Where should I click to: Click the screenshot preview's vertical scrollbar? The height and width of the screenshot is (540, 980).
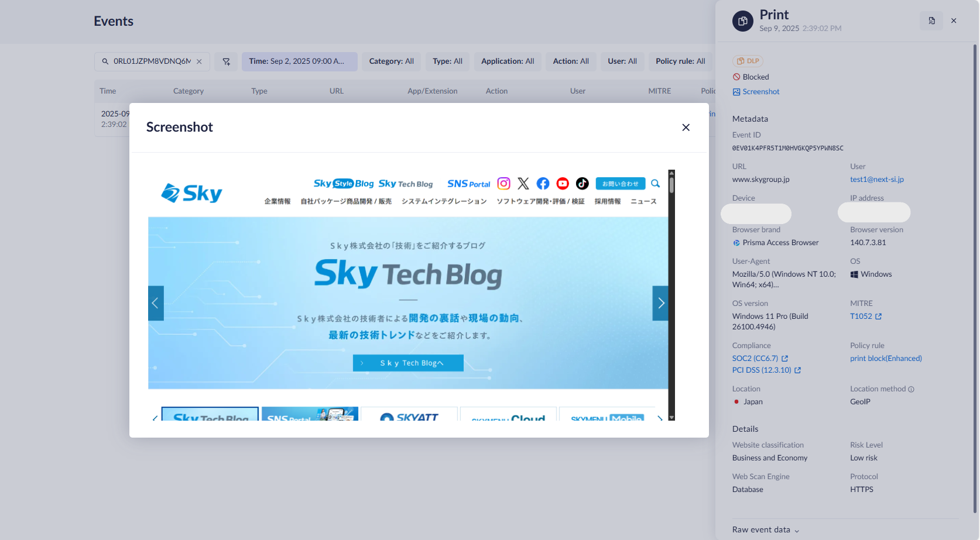[671, 293]
